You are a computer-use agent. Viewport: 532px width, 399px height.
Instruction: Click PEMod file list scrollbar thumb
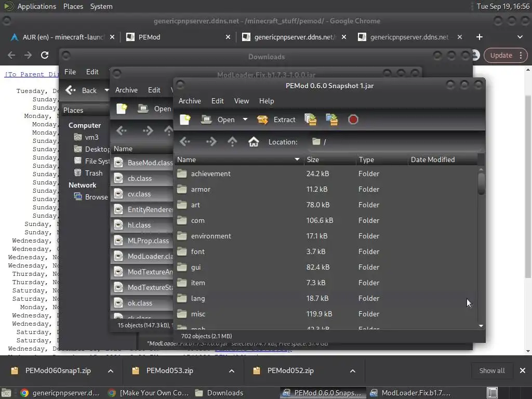pos(481,183)
